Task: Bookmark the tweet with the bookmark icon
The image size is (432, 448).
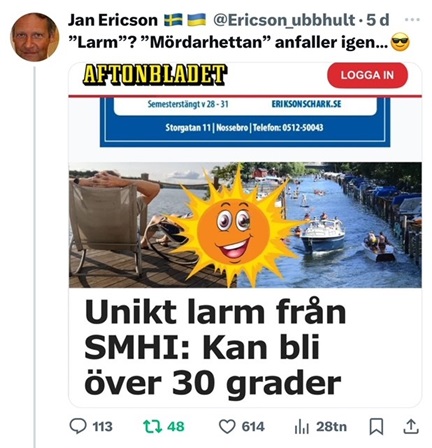Action: coord(376,427)
